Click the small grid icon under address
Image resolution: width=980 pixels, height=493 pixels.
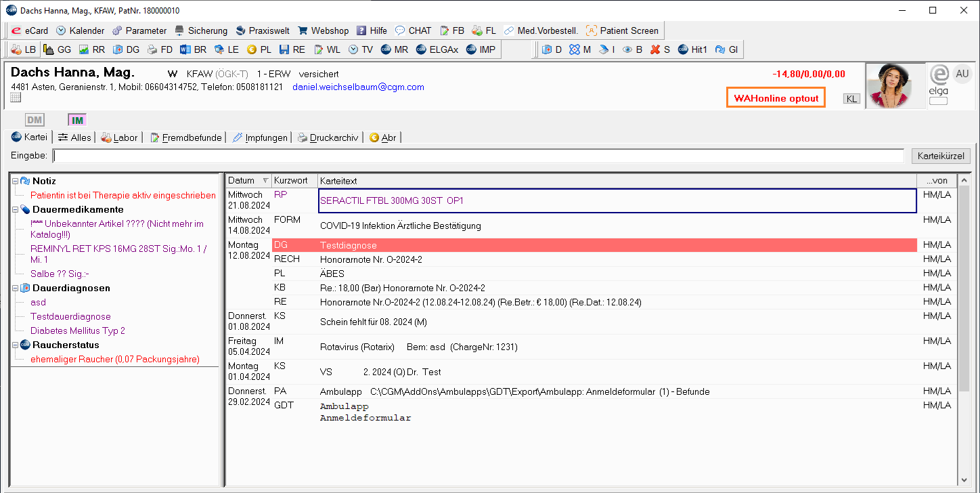click(16, 97)
